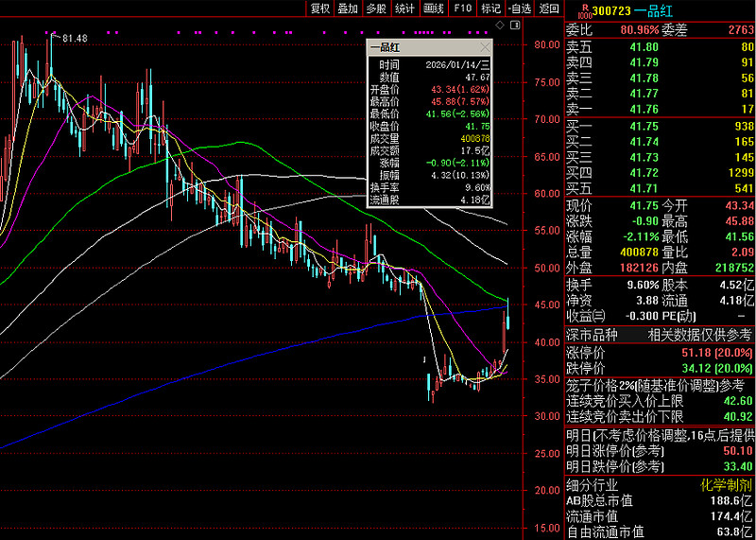Select the 画线 drawing tool
This screenshot has height=540, width=756.
434,9
